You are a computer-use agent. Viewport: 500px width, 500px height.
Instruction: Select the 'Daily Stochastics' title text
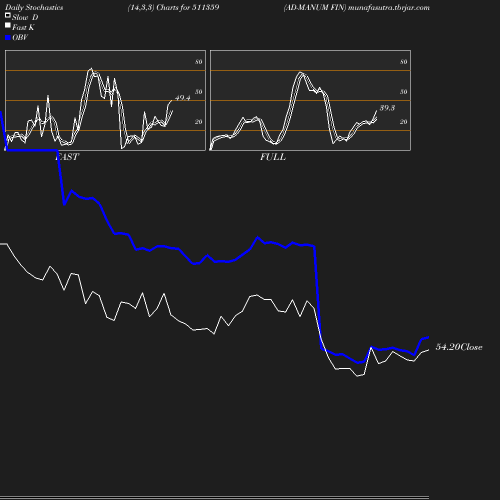click(x=34, y=8)
